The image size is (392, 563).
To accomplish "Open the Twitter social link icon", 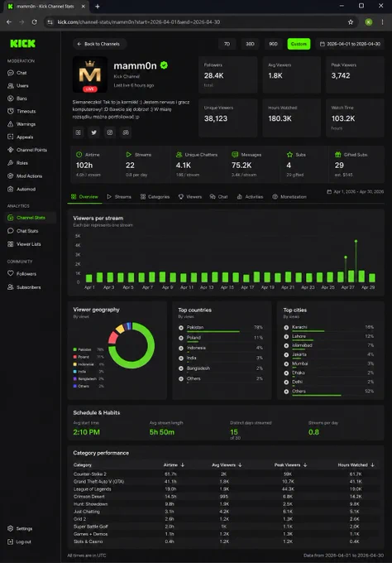I will (94, 132).
